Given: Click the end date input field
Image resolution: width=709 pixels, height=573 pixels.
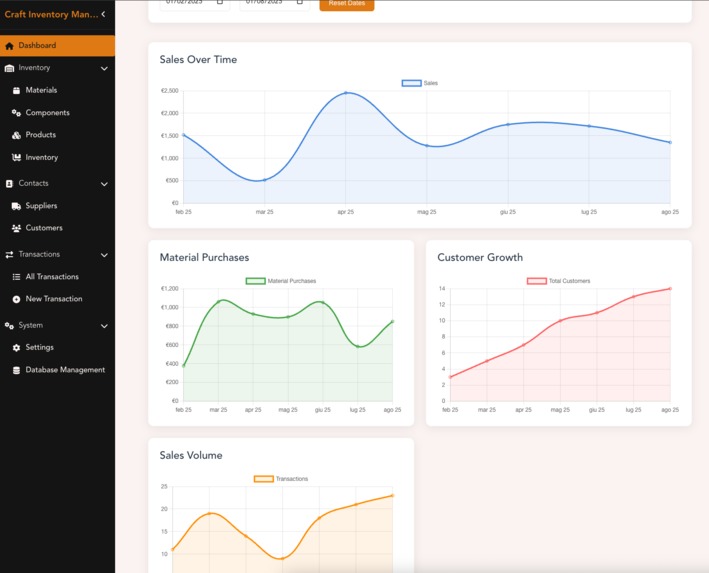Looking at the screenshot, I should pos(274,3).
